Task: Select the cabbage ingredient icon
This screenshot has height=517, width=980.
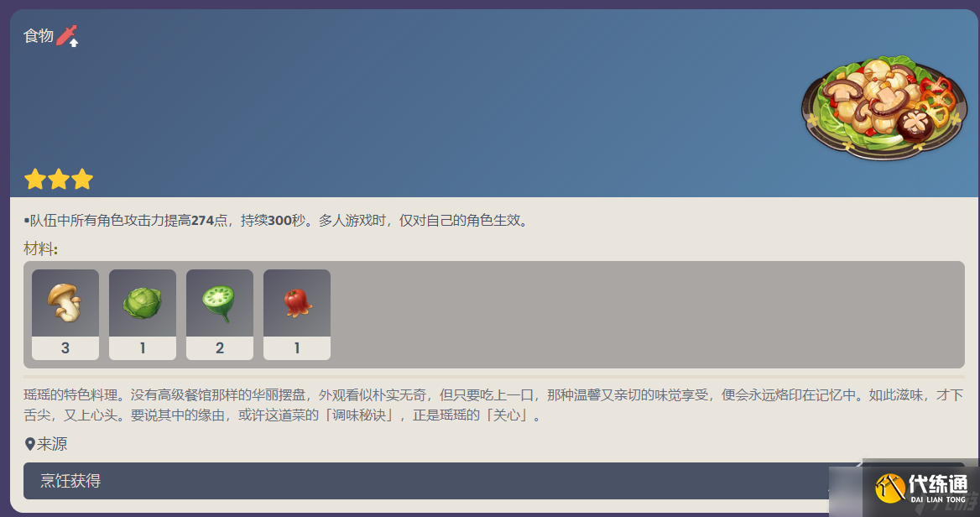Action: (x=143, y=303)
